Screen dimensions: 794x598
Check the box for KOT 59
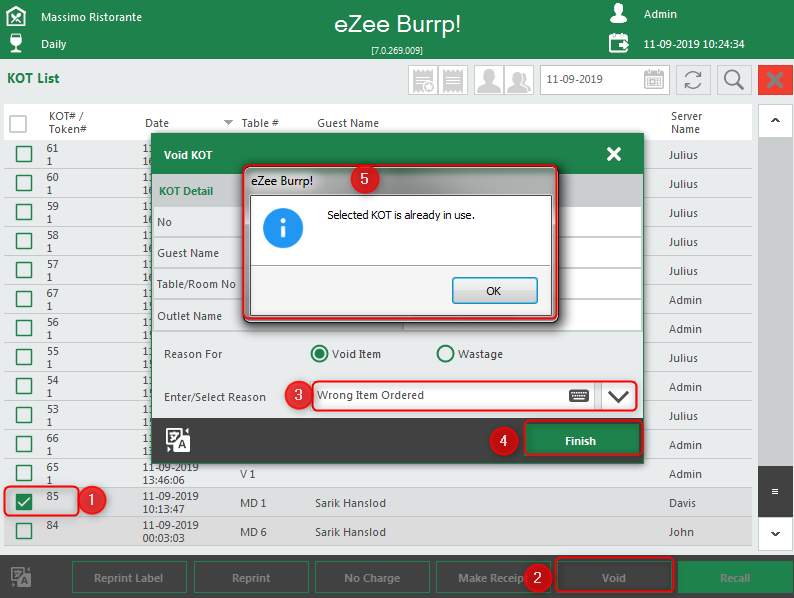(x=24, y=212)
